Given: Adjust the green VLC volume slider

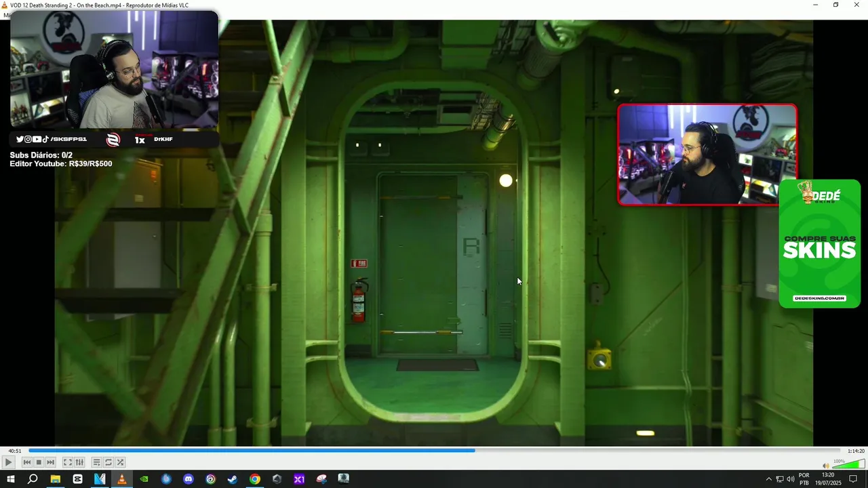Looking at the screenshot, I should pyautogui.click(x=848, y=465).
